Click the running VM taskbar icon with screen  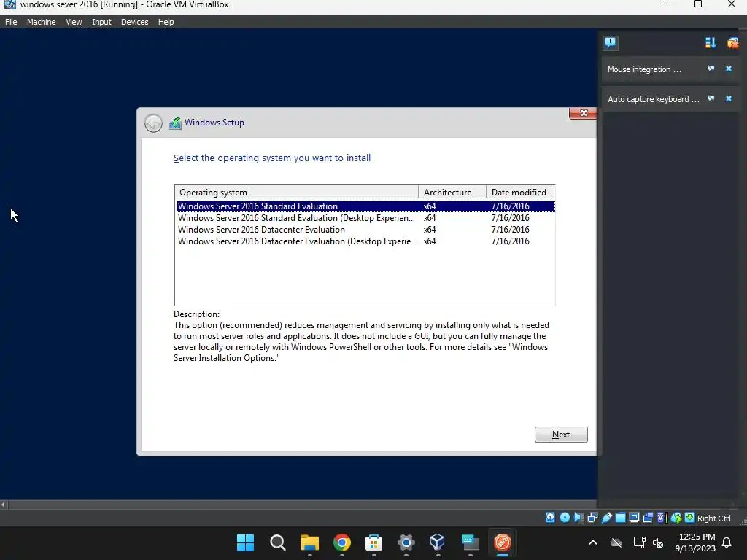click(471, 542)
